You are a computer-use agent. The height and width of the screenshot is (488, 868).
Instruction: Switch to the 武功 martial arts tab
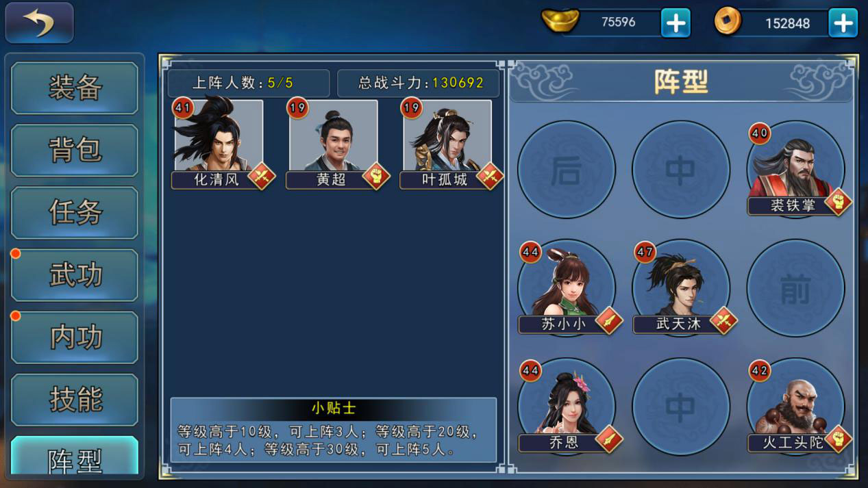pos(75,275)
